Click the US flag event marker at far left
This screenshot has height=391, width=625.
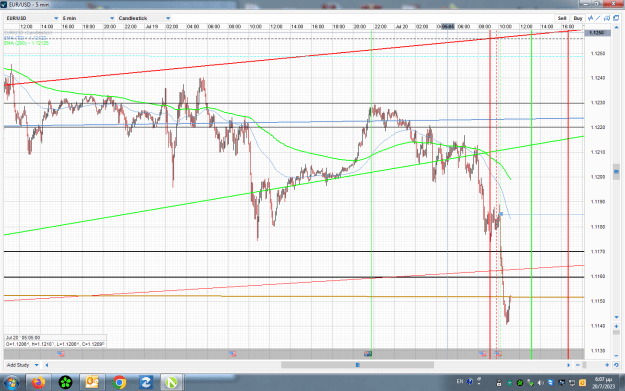[x=61, y=354]
